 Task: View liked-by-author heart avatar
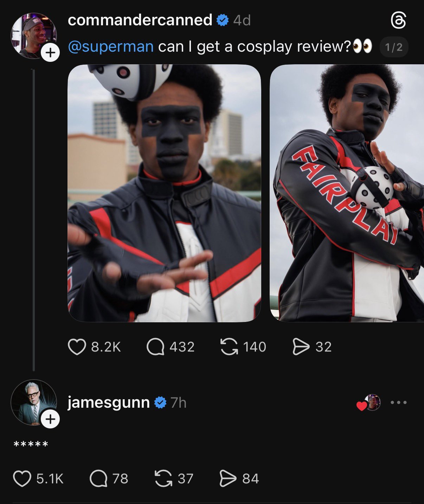point(368,403)
